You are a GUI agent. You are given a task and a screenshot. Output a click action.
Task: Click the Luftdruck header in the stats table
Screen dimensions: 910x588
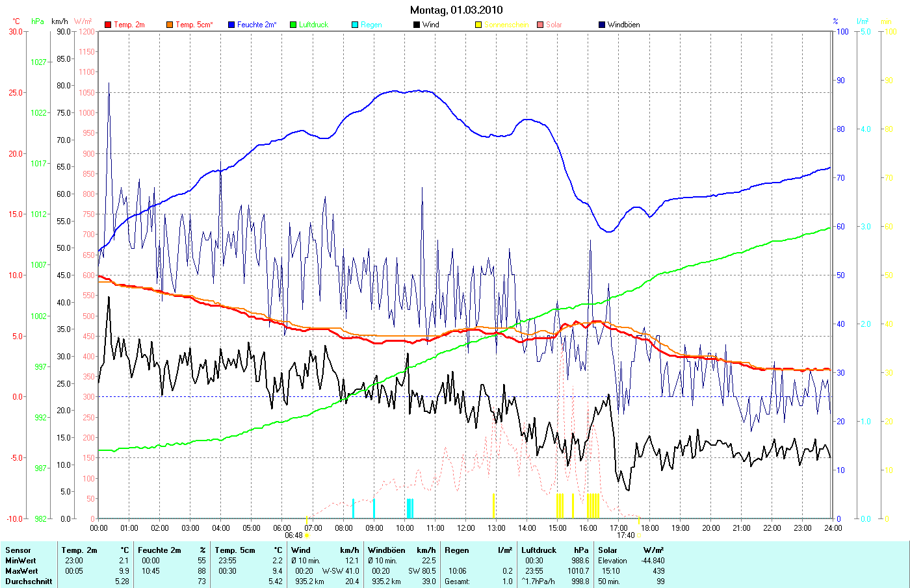(538, 550)
